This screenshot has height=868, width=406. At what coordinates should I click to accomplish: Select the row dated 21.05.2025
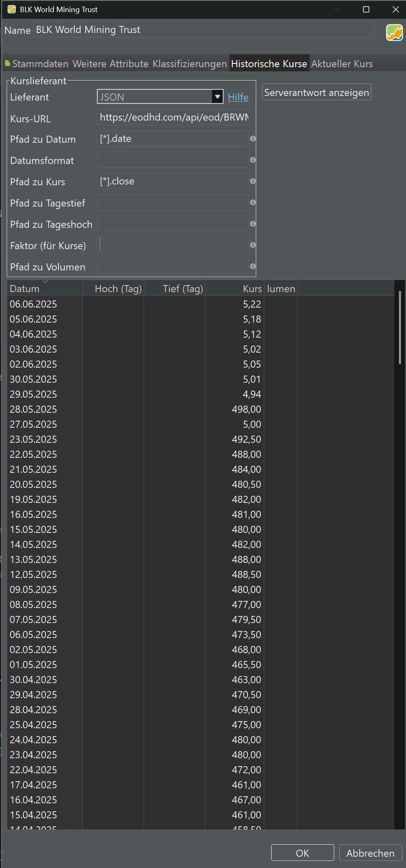click(x=201, y=469)
